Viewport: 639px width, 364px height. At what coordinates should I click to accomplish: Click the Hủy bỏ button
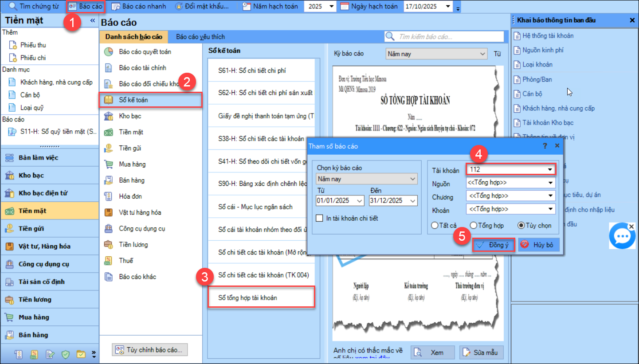point(538,245)
